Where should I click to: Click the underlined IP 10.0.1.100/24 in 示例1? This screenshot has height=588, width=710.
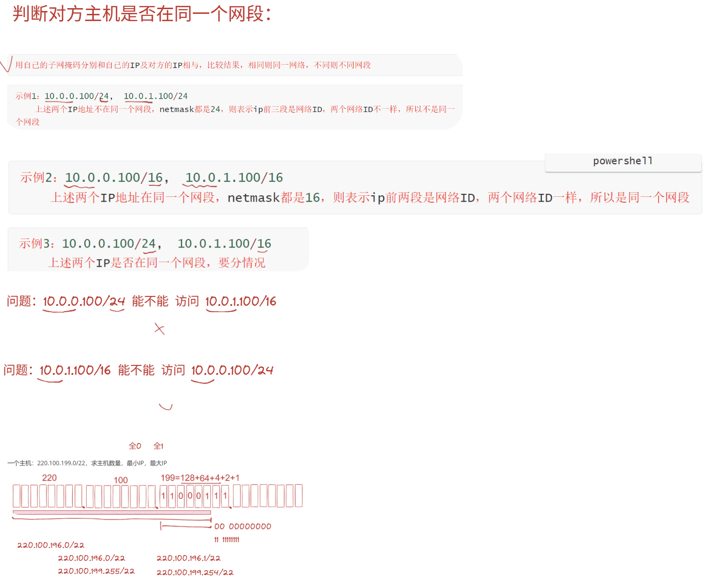point(156,95)
